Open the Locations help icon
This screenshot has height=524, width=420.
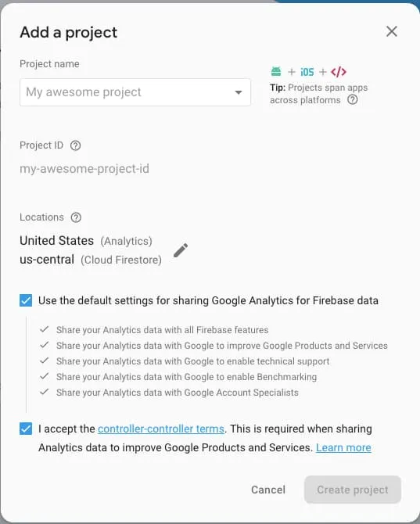click(76, 217)
